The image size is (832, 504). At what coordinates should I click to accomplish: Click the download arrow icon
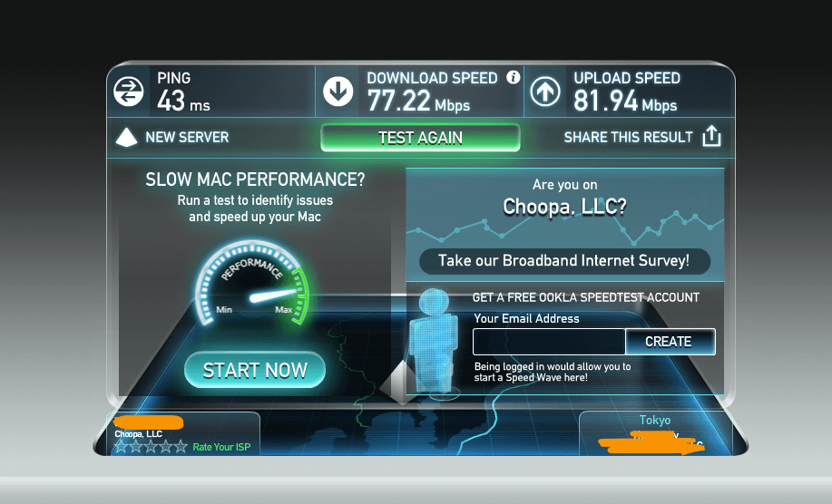pyautogui.click(x=338, y=92)
